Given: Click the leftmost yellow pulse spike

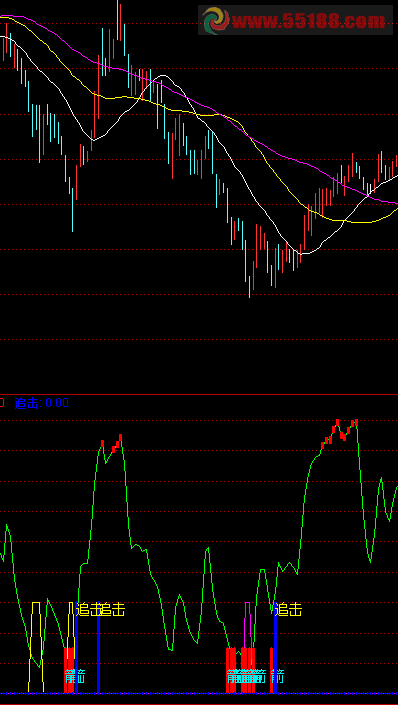Looking at the screenshot, I should click(x=36, y=647).
